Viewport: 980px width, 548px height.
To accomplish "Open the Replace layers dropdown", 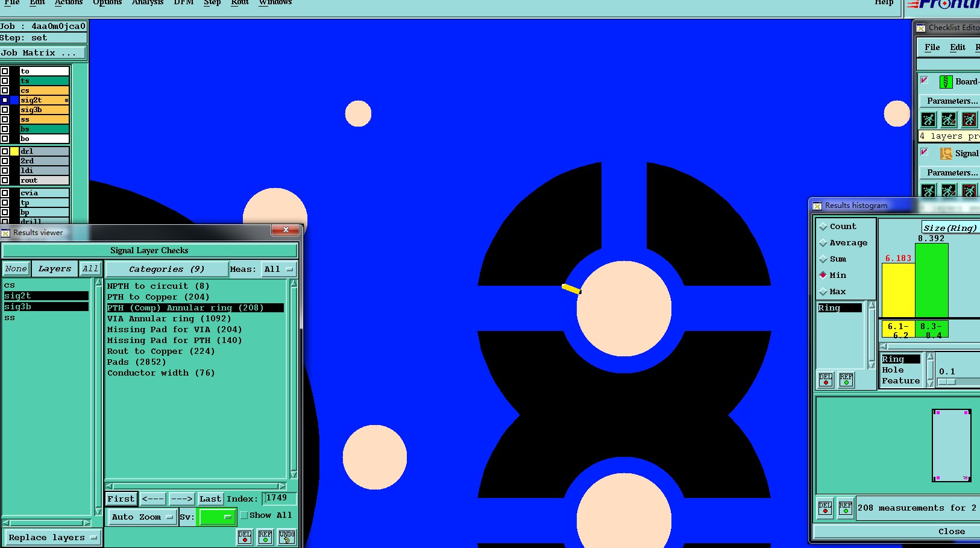I will [52, 538].
